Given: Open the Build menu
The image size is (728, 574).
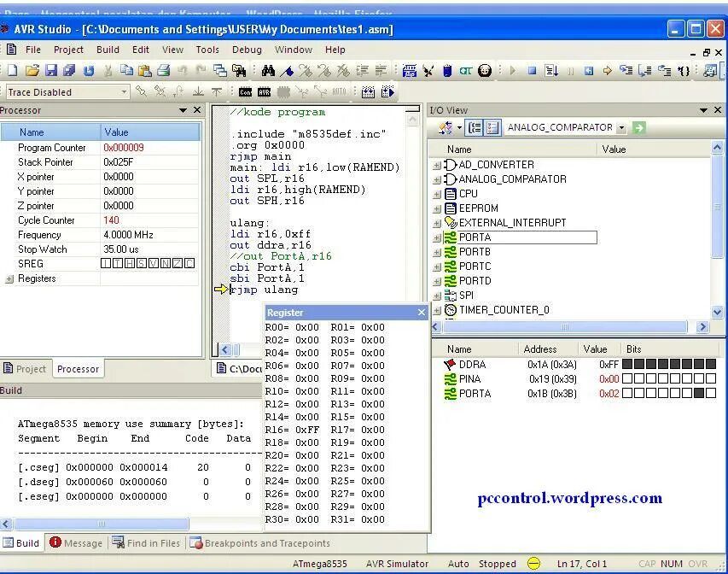Looking at the screenshot, I should coord(108,50).
